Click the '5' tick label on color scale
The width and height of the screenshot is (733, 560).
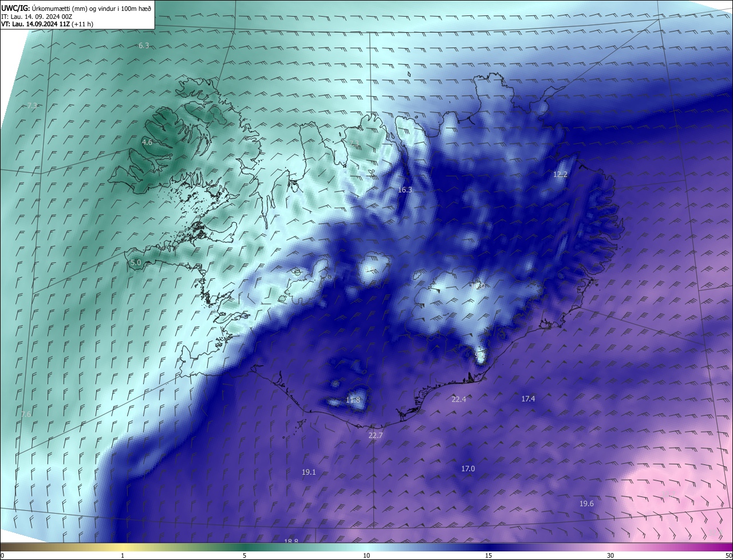tap(245, 555)
